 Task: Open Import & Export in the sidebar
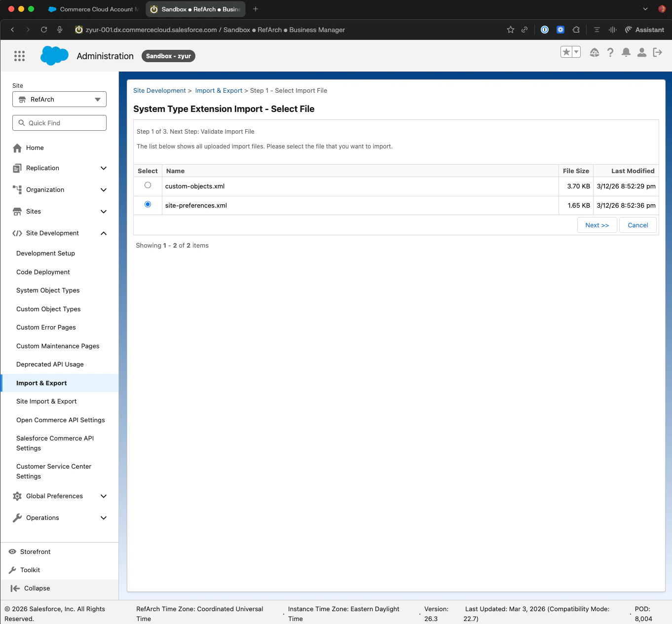point(41,383)
